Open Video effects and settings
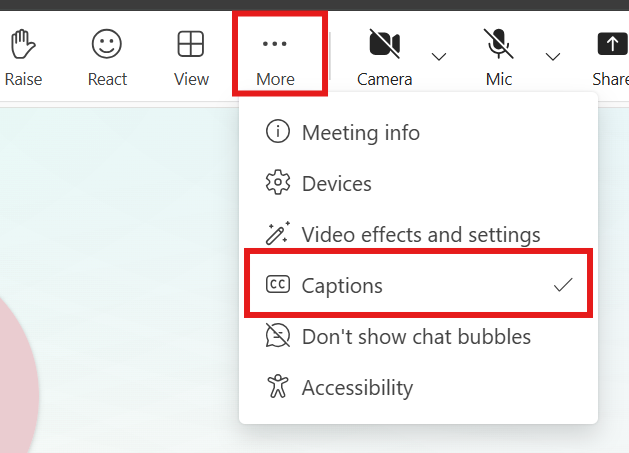 click(420, 235)
